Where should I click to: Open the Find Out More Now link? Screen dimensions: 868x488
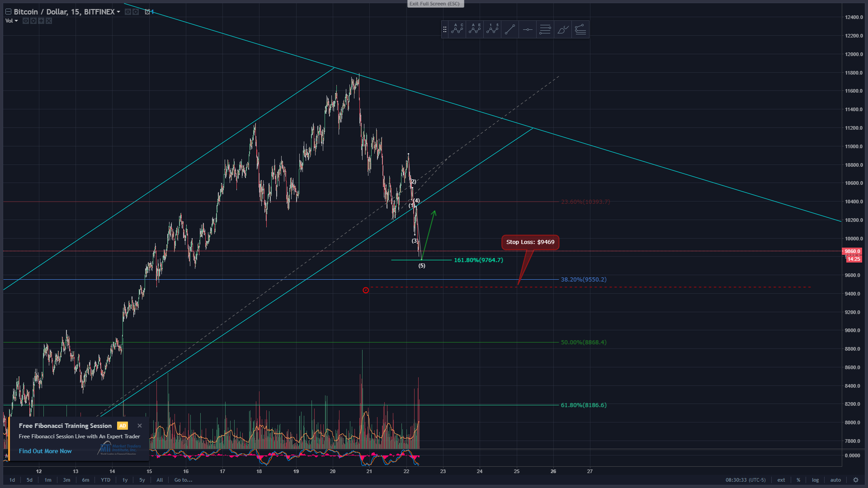(45, 451)
